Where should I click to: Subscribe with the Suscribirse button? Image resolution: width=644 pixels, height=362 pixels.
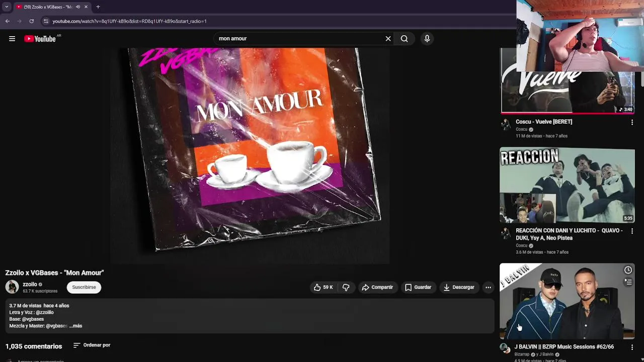(84, 287)
